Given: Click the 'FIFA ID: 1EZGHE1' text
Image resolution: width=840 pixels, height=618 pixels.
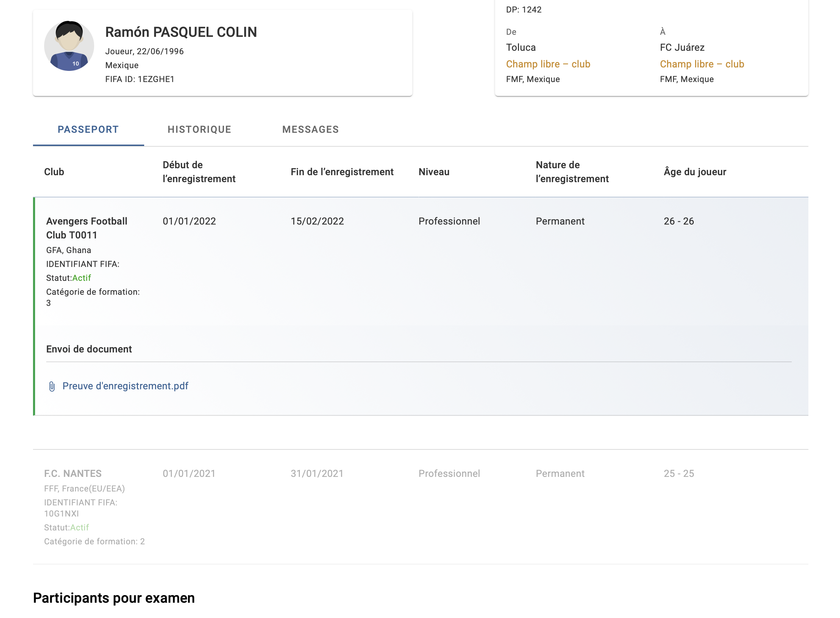Looking at the screenshot, I should coord(139,79).
